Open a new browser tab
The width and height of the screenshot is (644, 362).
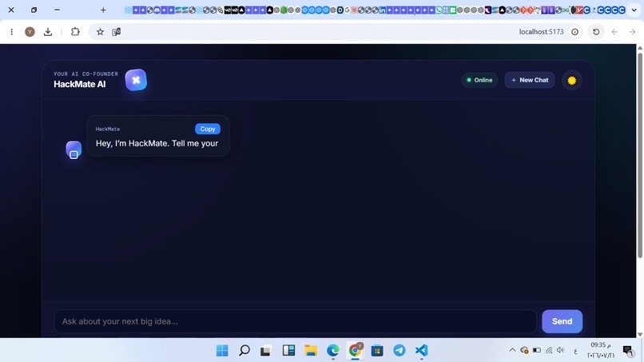103,10
